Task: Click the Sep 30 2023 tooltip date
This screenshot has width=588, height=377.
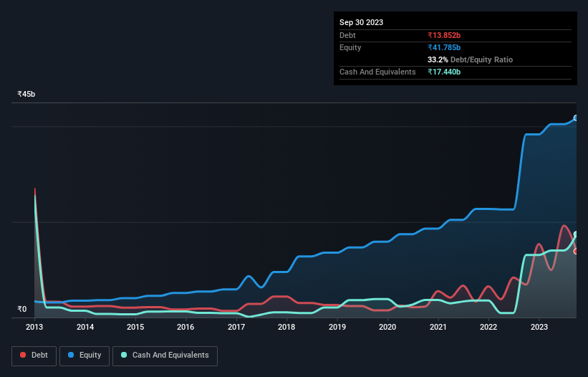Action: coord(361,22)
